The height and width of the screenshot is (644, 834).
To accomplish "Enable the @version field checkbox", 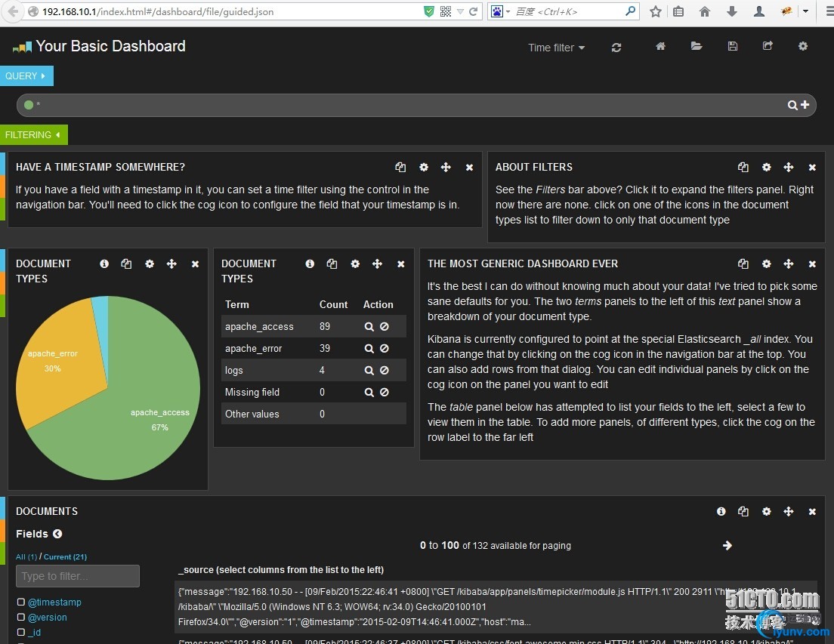I will click(x=21, y=618).
